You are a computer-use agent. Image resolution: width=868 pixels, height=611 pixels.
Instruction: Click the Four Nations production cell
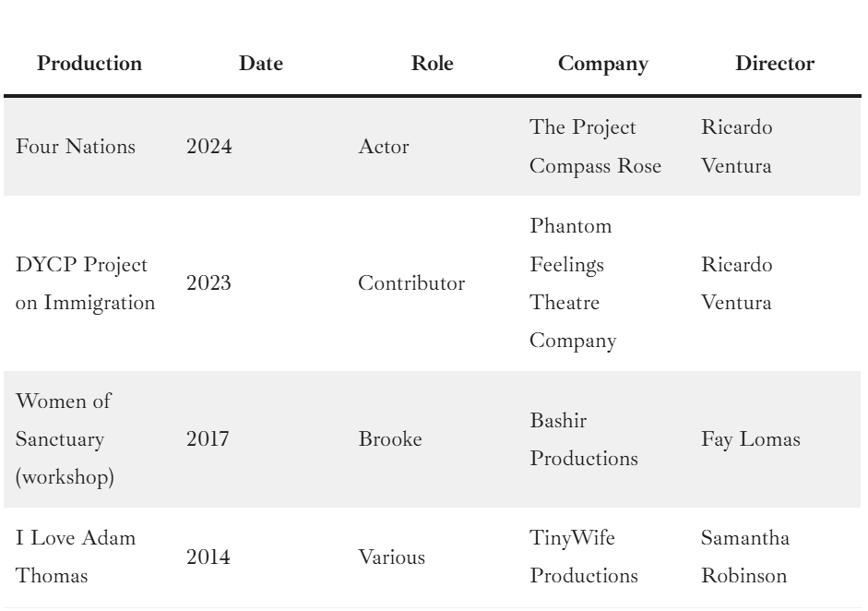point(76,147)
